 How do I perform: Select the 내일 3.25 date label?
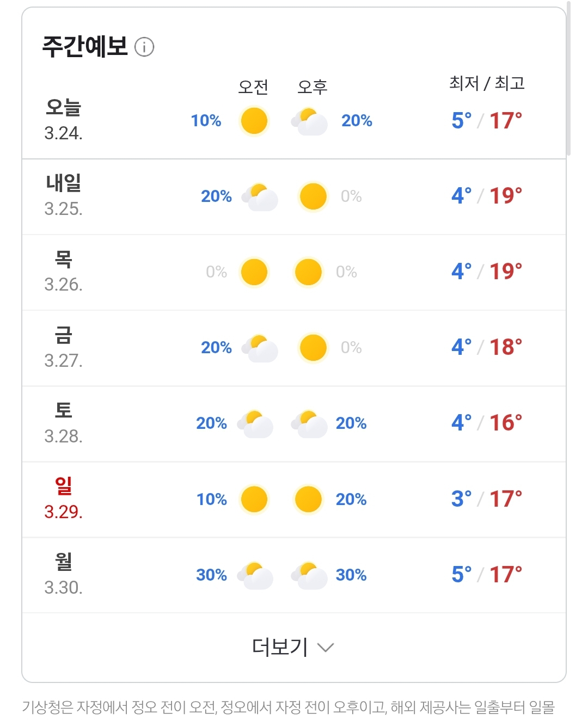[63, 195]
